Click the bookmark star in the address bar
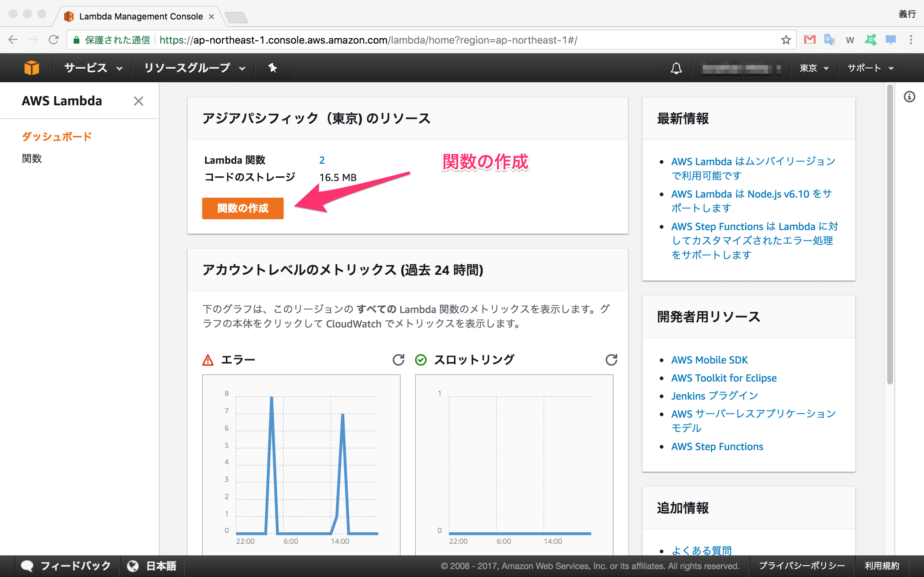924x577 pixels. 785,39
